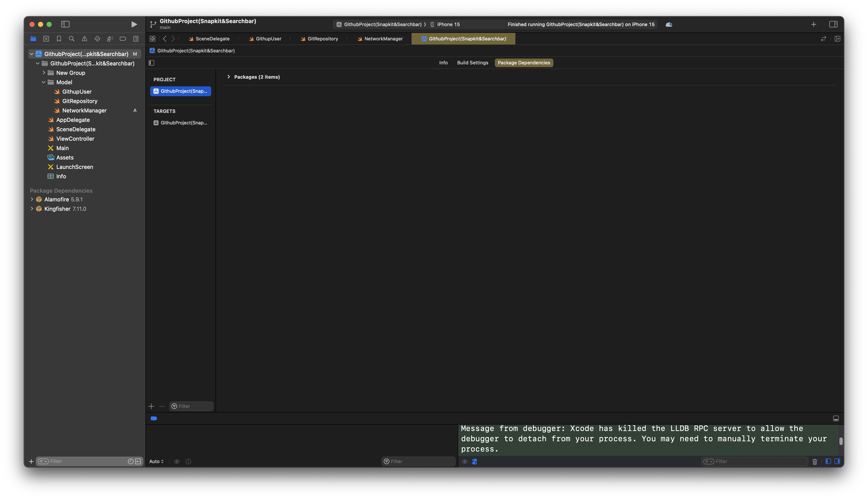Expand the Alamofire package
Viewport: 868px width, 499px height.
[32, 199]
